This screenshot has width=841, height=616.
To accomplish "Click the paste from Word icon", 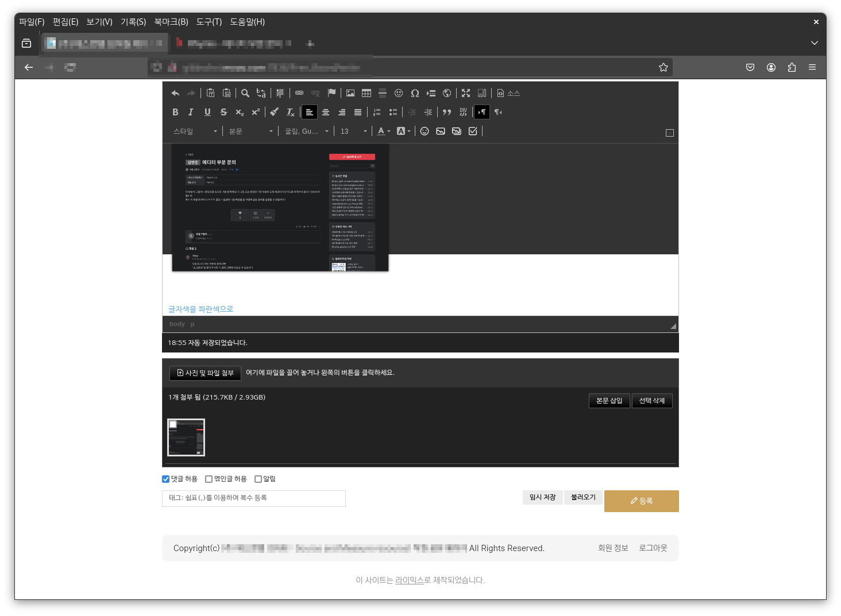I will coord(227,93).
